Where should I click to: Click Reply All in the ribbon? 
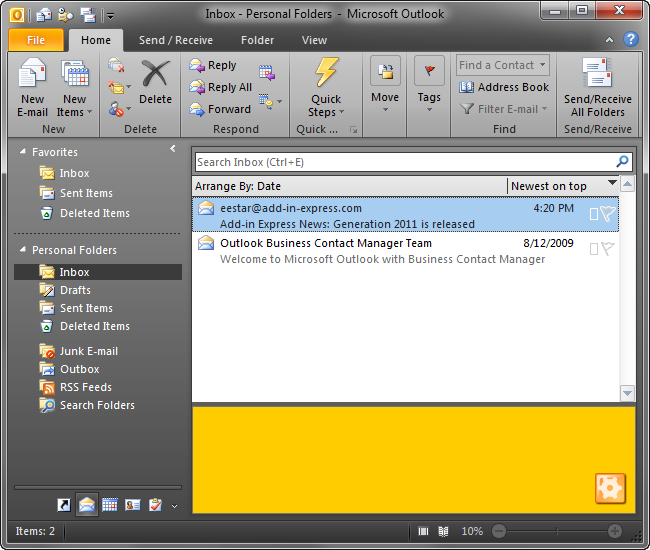point(221,87)
